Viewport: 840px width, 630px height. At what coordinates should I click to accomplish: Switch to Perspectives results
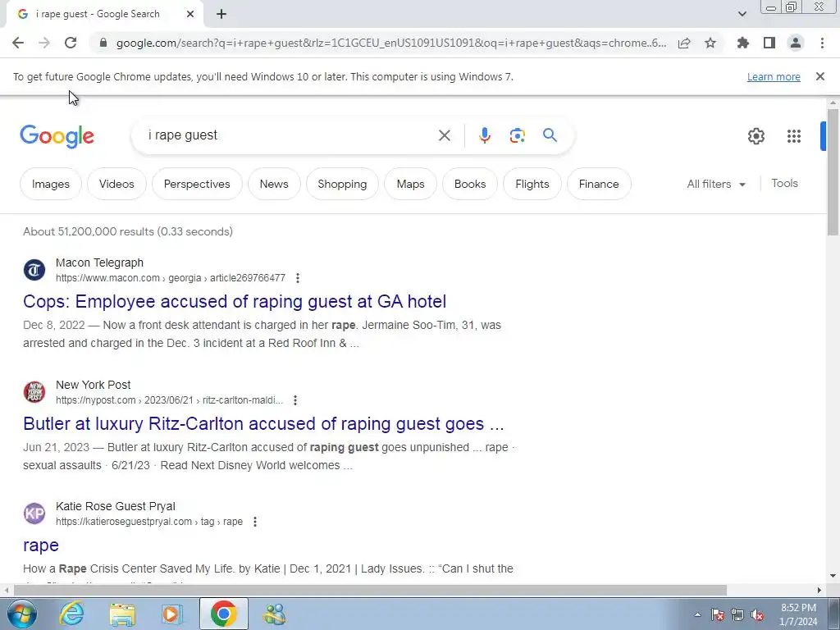(x=197, y=184)
